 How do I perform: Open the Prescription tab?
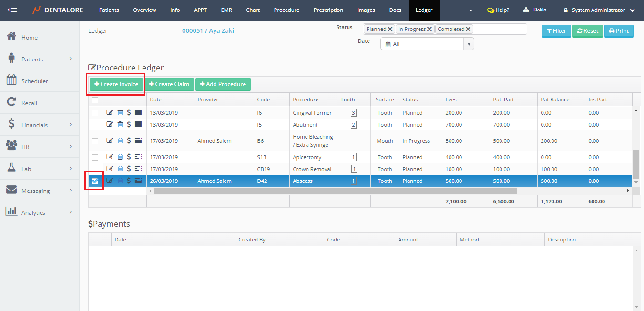point(328,10)
